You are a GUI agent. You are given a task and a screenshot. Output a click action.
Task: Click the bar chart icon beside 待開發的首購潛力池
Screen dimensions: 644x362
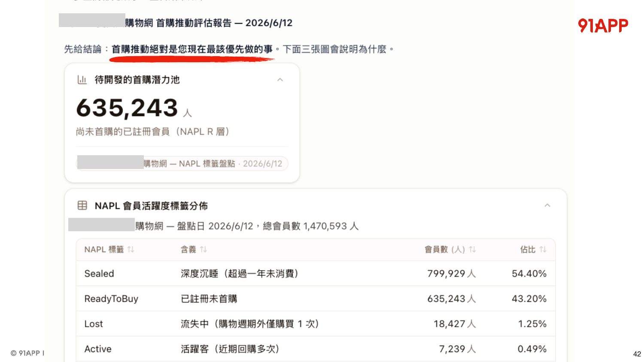(82, 80)
